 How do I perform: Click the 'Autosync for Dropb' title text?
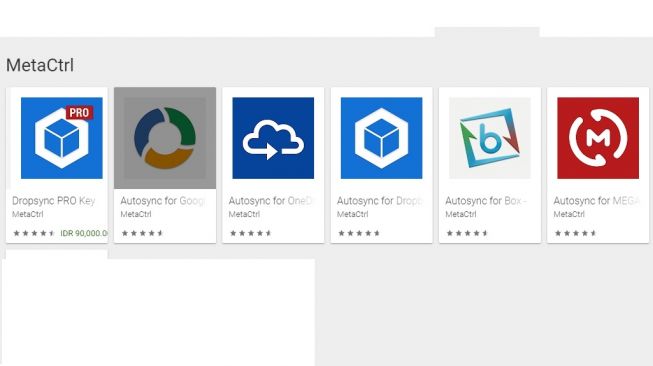379,201
